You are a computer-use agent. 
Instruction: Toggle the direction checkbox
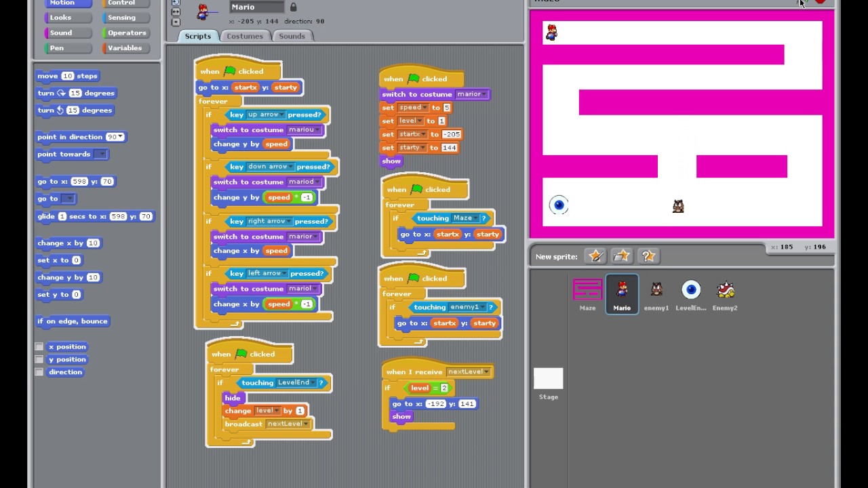click(x=39, y=372)
